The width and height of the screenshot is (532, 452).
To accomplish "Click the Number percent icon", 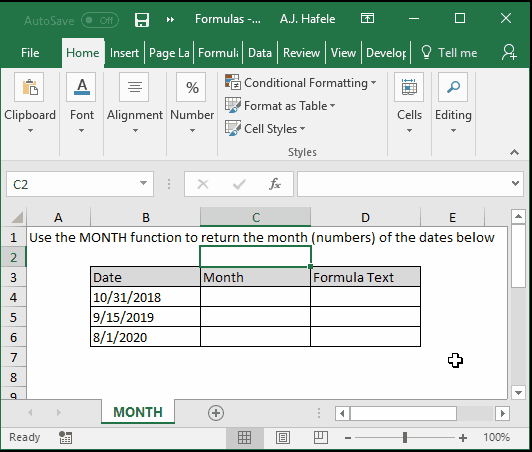I will click(191, 87).
